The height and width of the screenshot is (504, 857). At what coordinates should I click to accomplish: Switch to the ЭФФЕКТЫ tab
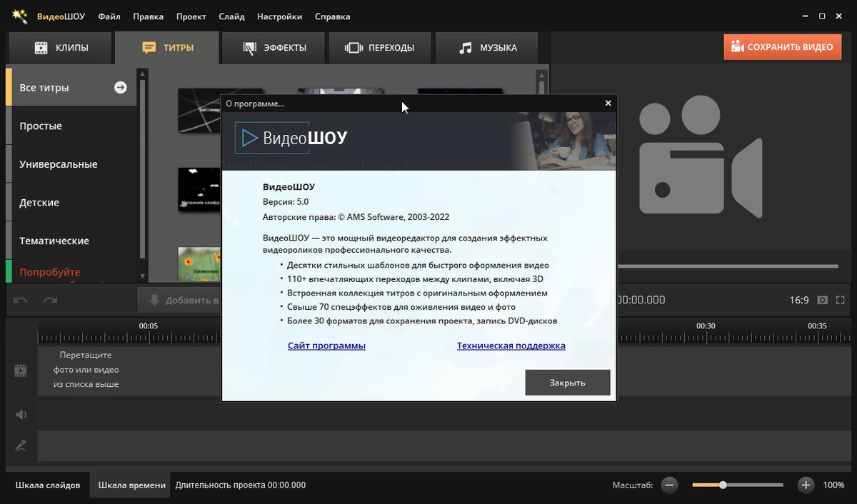tap(275, 48)
